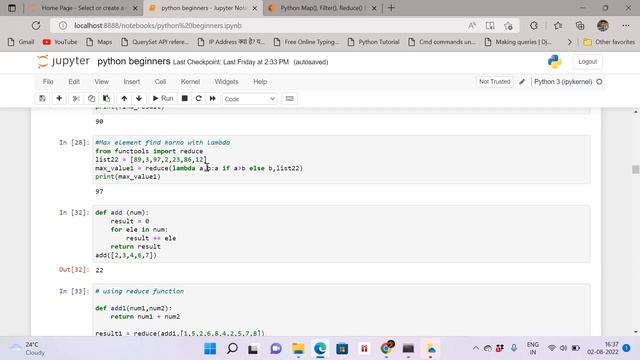This screenshot has width=640, height=360.
Task: Paste cells below icon
Action: (106, 99)
